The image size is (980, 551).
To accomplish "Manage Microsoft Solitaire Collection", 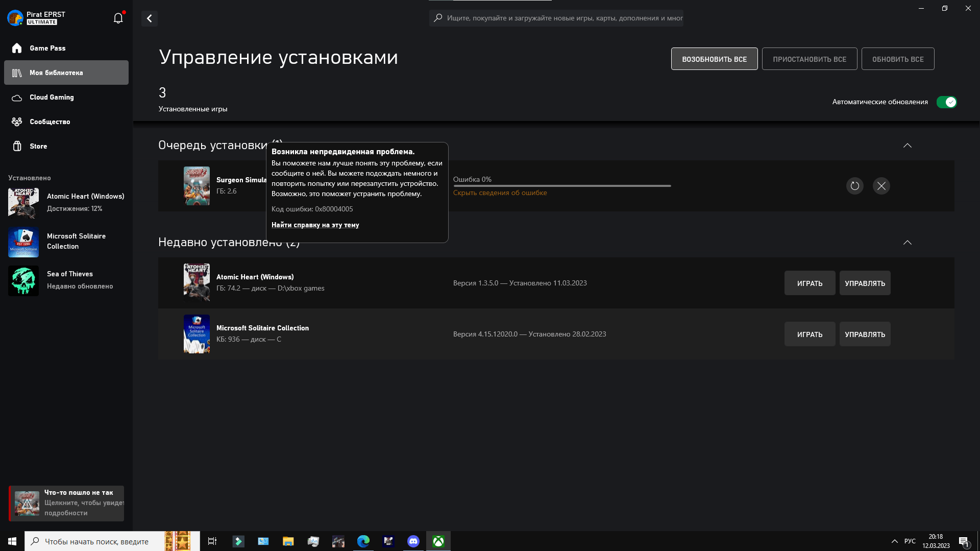I will tap(865, 334).
